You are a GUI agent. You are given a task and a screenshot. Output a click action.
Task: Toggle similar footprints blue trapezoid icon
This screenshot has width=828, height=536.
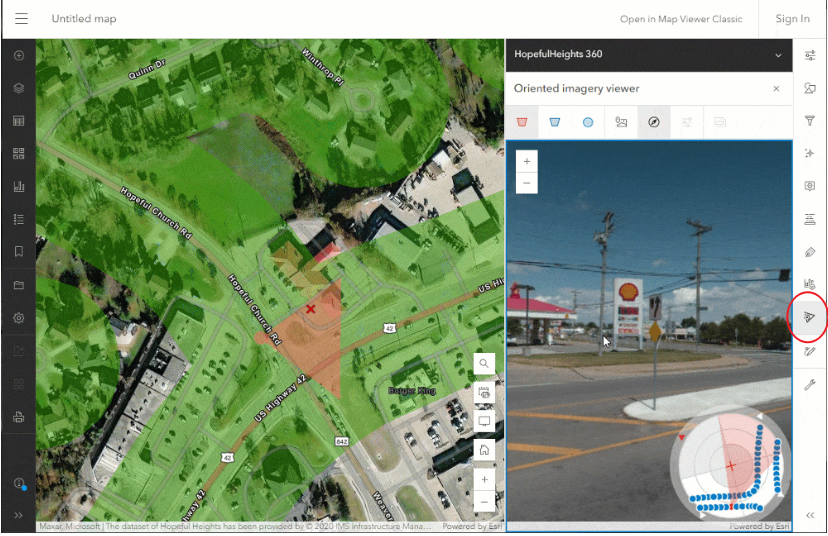pos(554,122)
